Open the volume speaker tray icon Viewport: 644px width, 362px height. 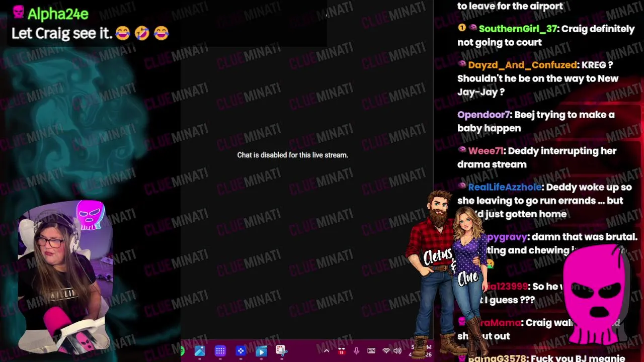tap(397, 351)
